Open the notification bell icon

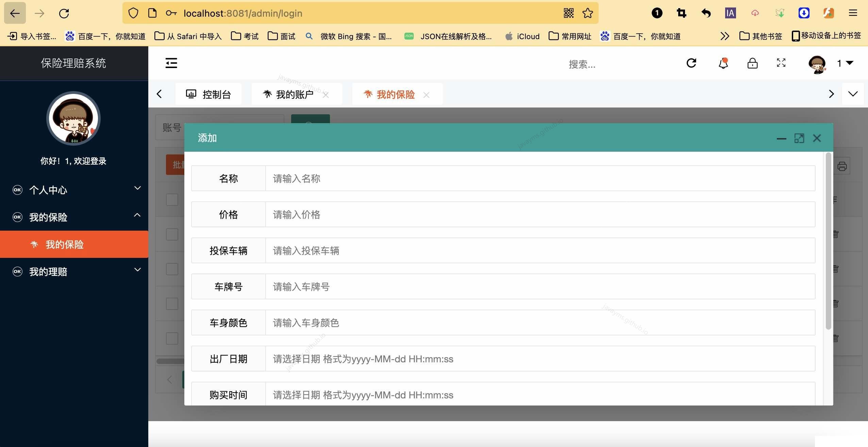pyautogui.click(x=722, y=63)
